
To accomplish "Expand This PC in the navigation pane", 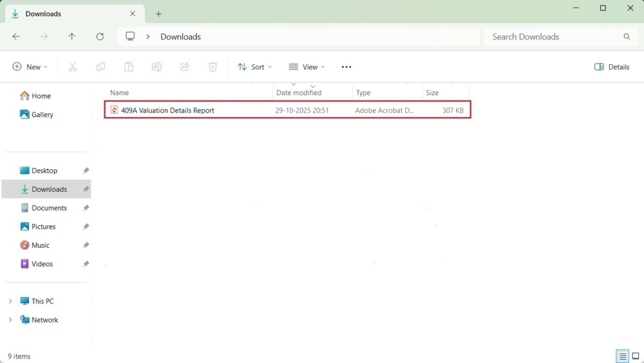I will coord(11,301).
